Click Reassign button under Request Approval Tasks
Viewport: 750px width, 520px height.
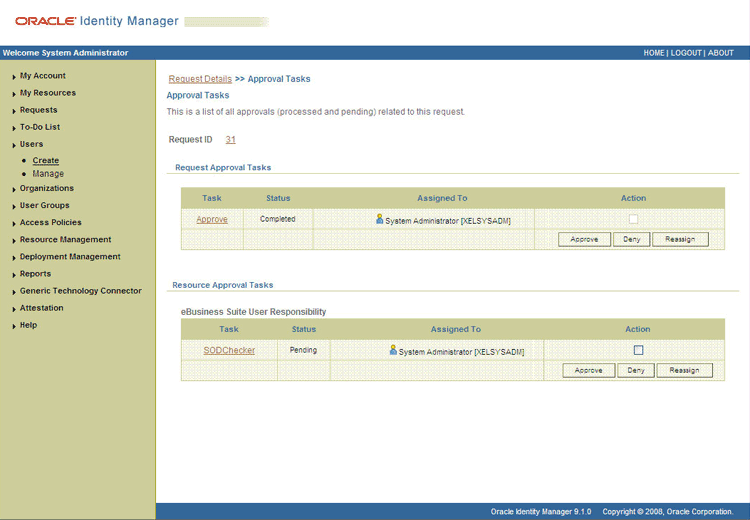click(x=680, y=239)
